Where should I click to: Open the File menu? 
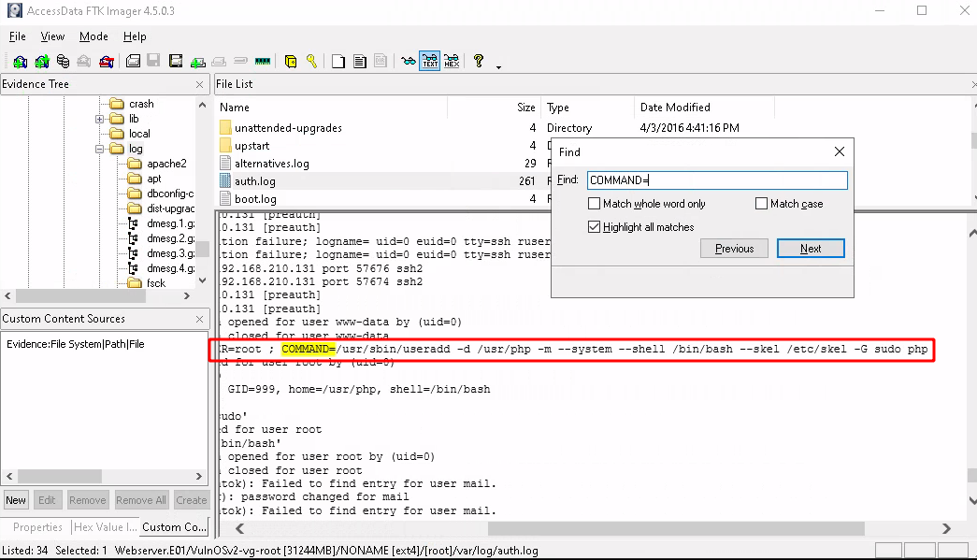(x=18, y=36)
